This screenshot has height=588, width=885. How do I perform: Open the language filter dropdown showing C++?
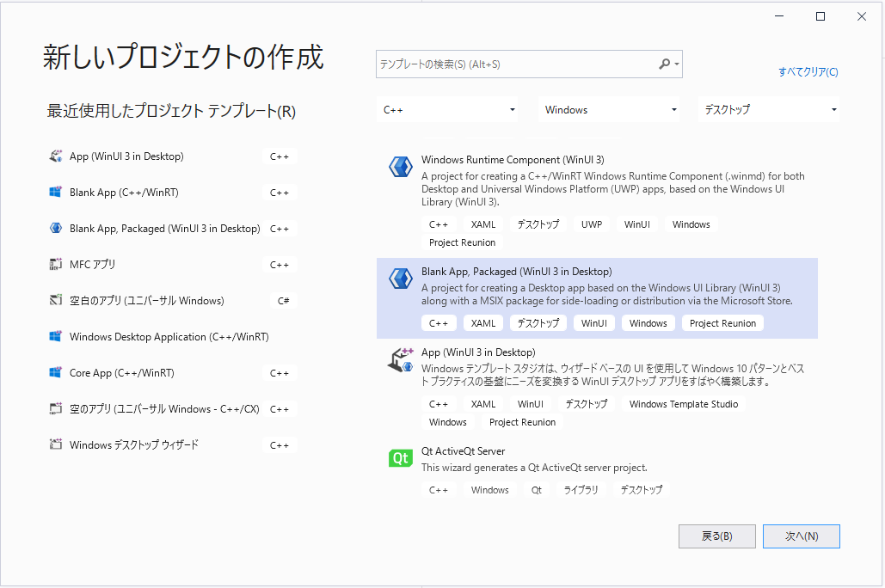pyautogui.click(x=447, y=110)
